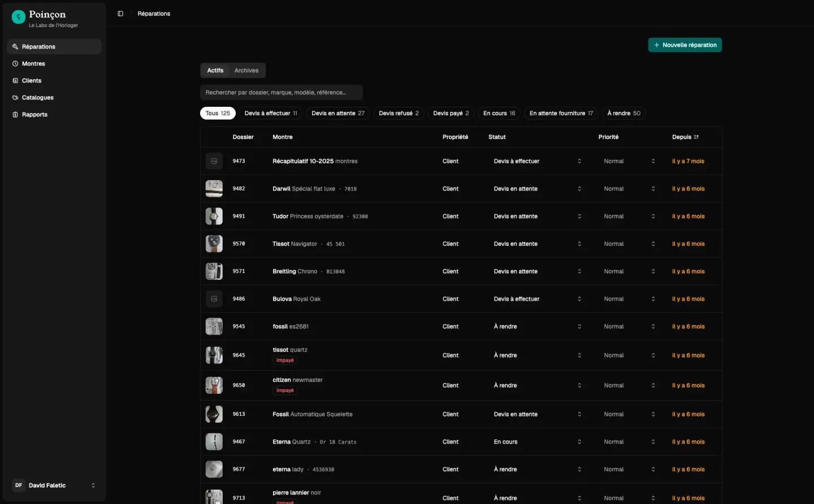The height and width of the screenshot is (504, 814).
Task: Click placeholder image icon for dossier 9473
Action: coord(214,161)
